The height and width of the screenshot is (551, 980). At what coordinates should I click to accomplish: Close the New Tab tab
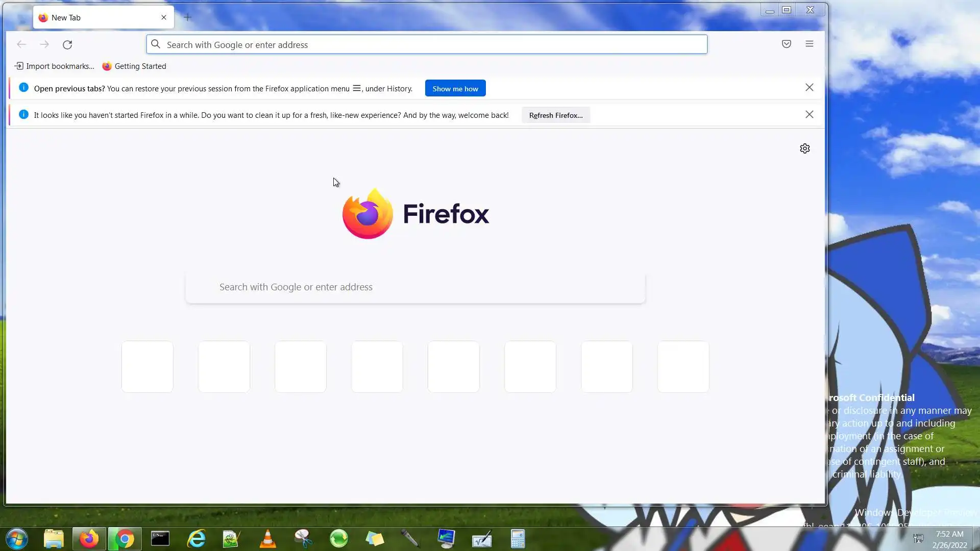[164, 17]
